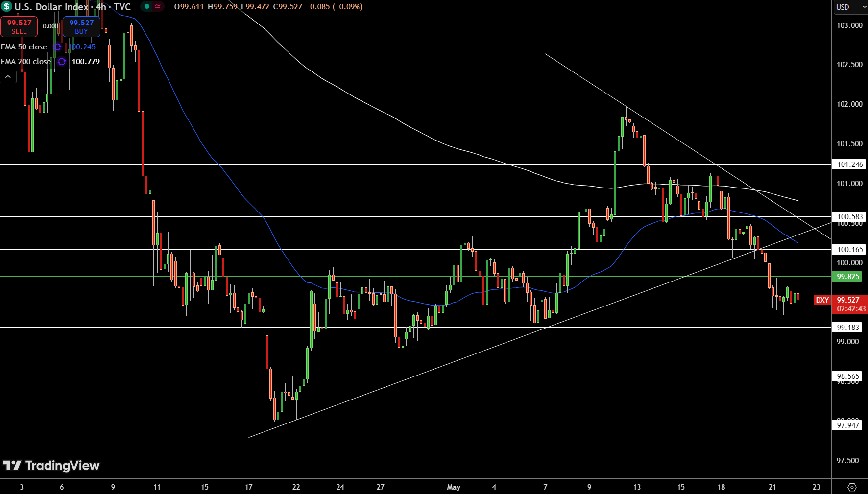Click the 101.246 horizontal line price label
Viewport: 868px width, 494px height.
coord(849,165)
